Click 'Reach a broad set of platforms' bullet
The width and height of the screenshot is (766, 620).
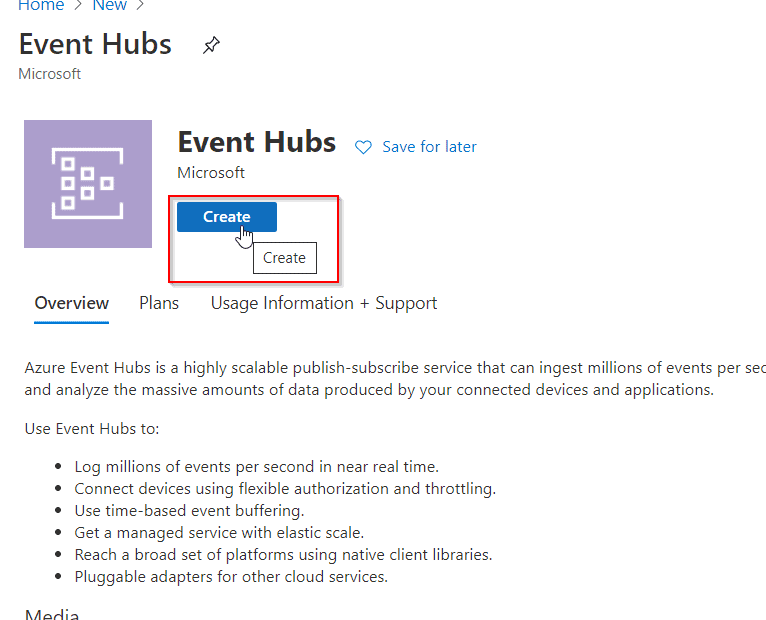tap(283, 555)
